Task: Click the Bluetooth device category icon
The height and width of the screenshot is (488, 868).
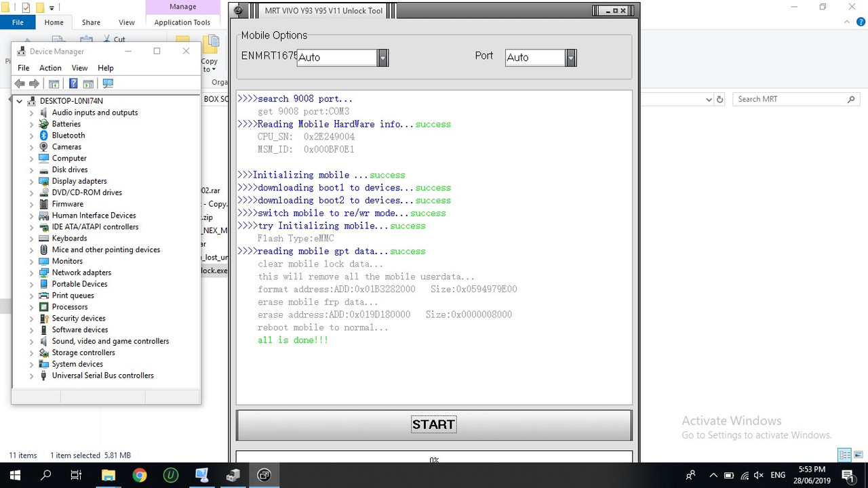Action: click(x=44, y=136)
